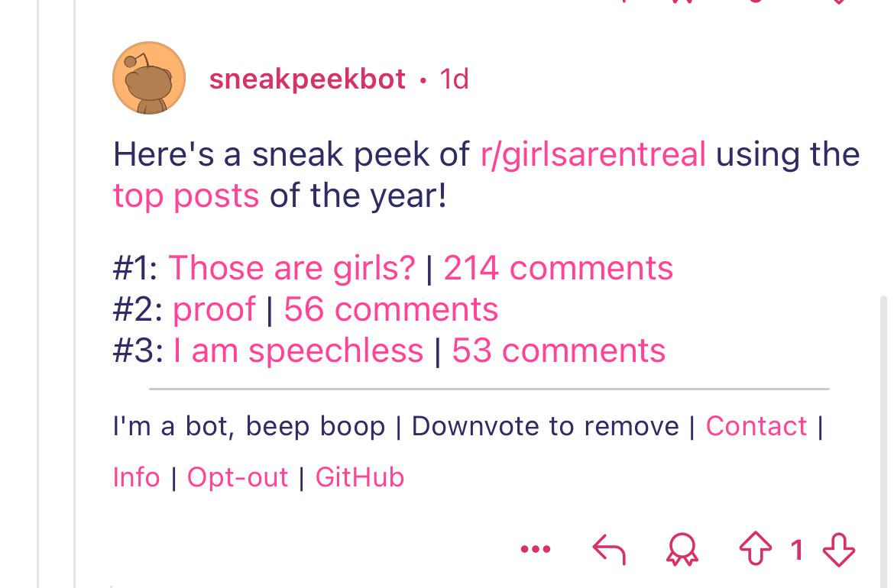Click the Opt-out link
The width and height of the screenshot is (894, 588).
[x=238, y=477]
